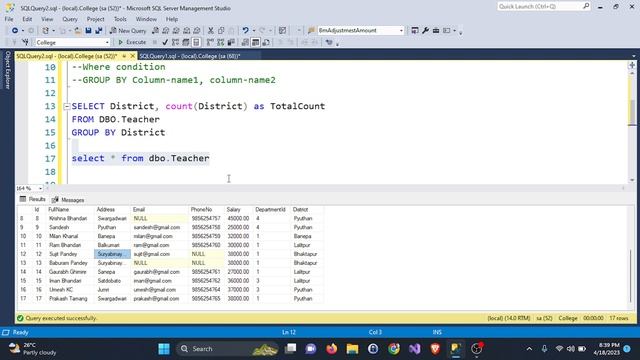Click the FullName column header
The width and height of the screenshot is (640, 360).
[x=70, y=209]
